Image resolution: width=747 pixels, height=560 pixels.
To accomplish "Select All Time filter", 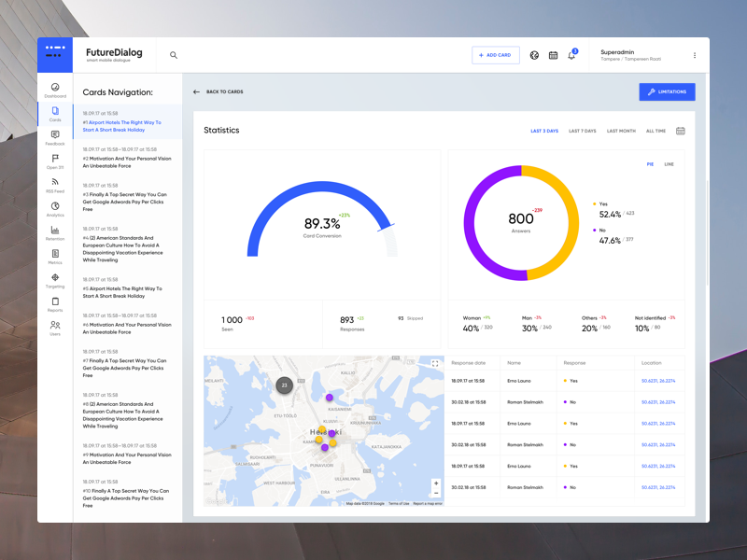I will tap(655, 131).
